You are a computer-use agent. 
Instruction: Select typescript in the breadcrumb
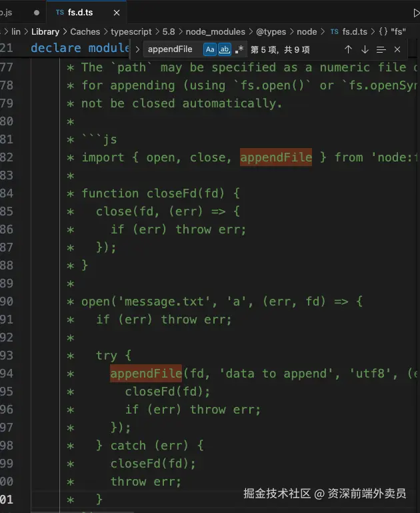131,32
